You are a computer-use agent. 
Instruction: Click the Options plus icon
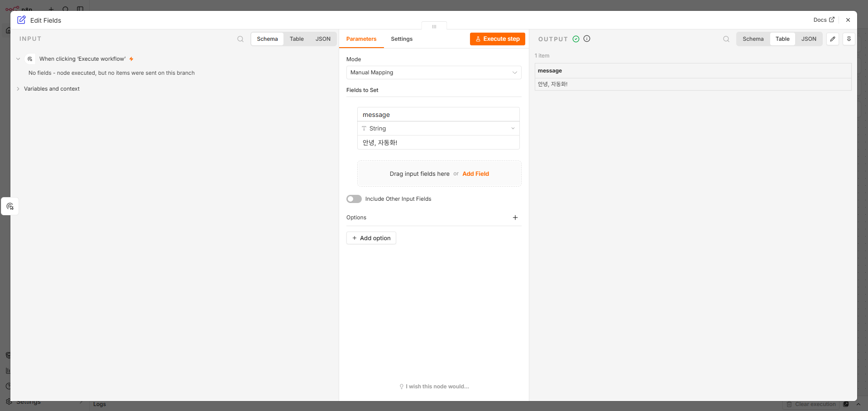pos(515,218)
